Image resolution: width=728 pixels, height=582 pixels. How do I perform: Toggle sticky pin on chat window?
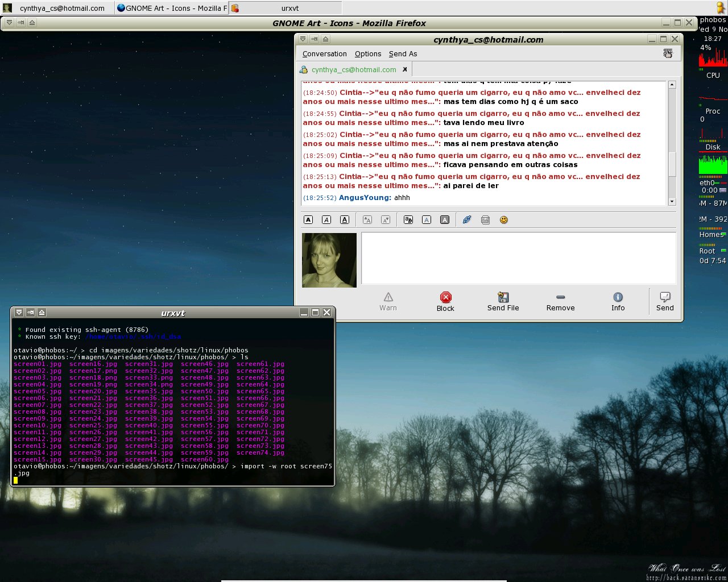314,39
